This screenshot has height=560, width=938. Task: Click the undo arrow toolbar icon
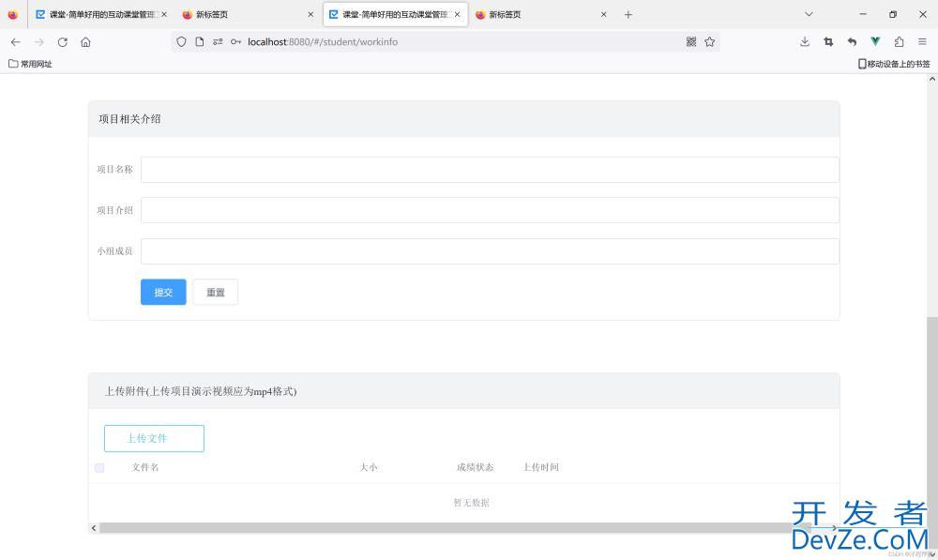852,42
